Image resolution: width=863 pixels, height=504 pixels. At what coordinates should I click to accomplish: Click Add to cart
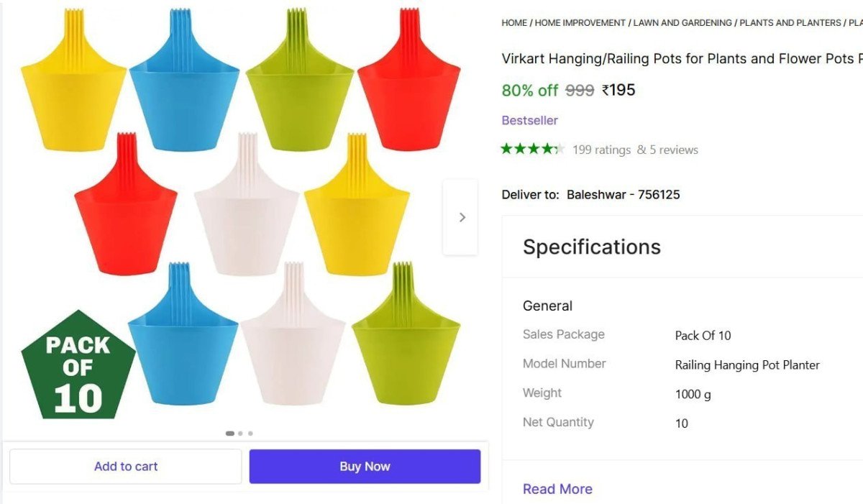[126, 466]
